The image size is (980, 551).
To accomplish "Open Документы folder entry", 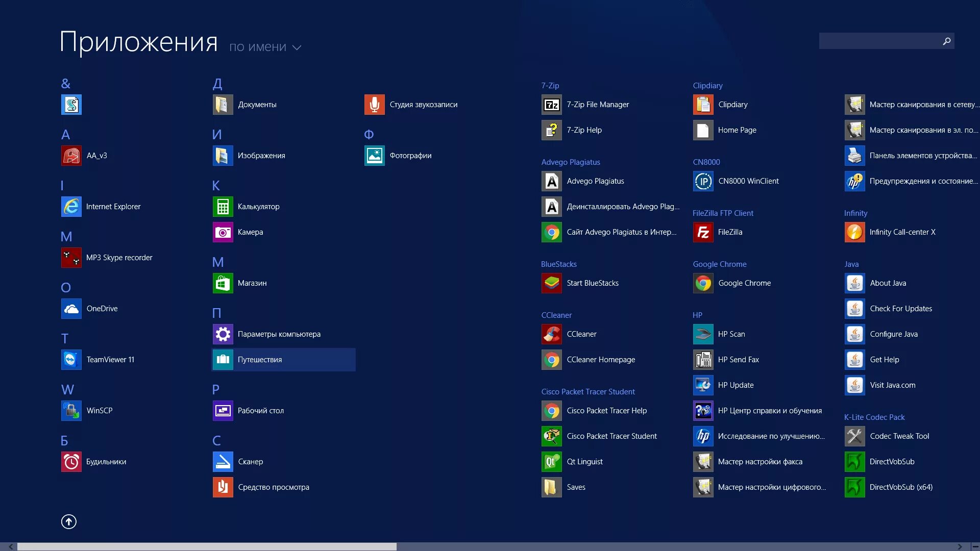I will pyautogui.click(x=245, y=105).
